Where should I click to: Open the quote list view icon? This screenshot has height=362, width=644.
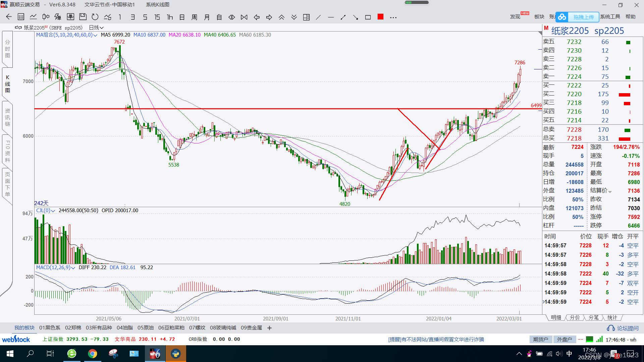pos(21,17)
